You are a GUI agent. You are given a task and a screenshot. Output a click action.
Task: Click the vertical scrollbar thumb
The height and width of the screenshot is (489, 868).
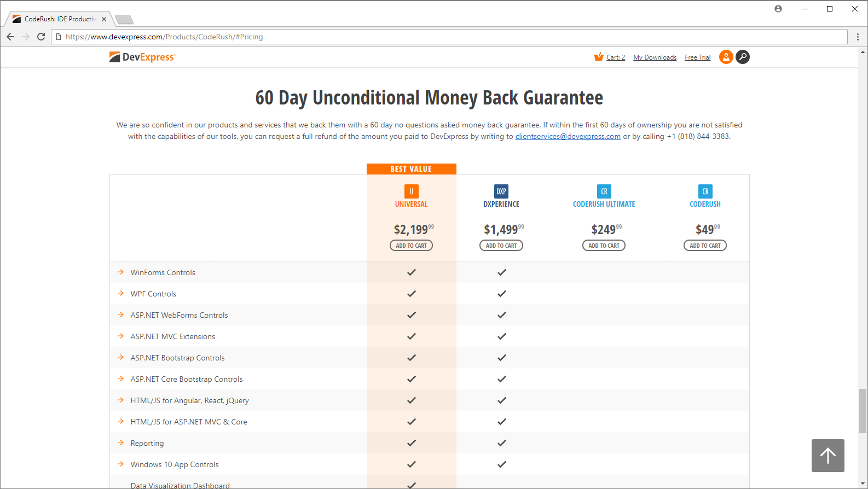pos(863,410)
